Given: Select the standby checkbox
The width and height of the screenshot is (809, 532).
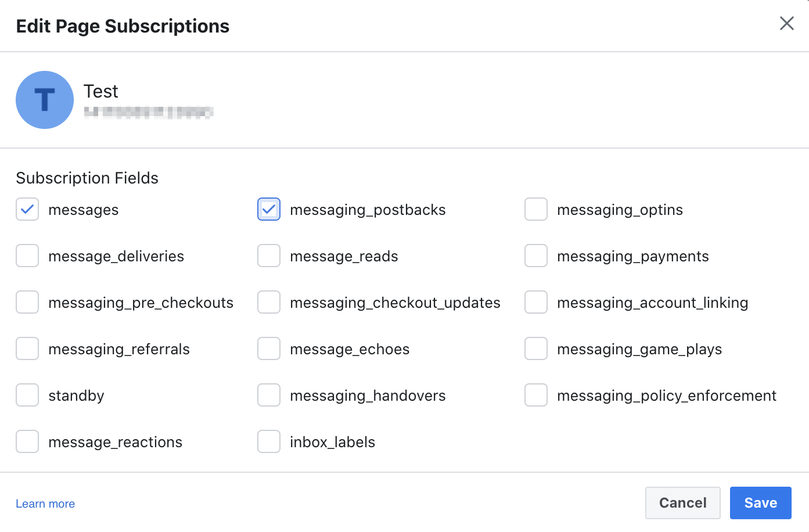Looking at the screenshot, I should click(x=27, y=396).
